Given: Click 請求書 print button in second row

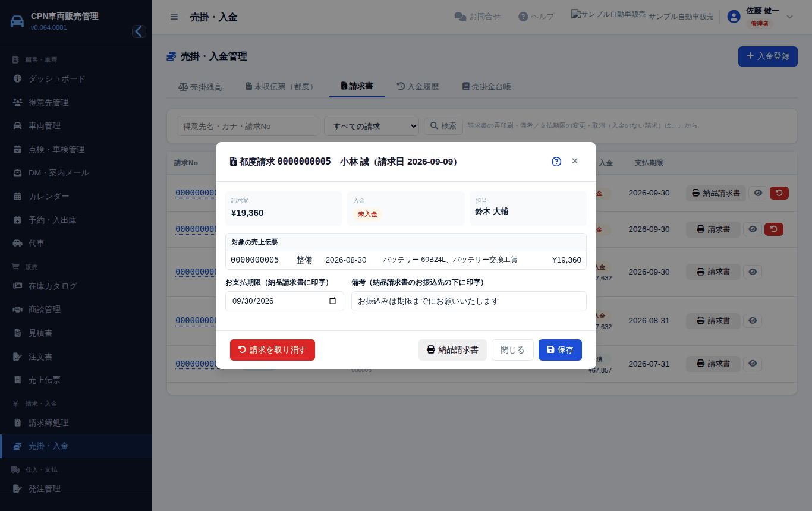Looking at the screenshot, I should (x=713, y=229).
